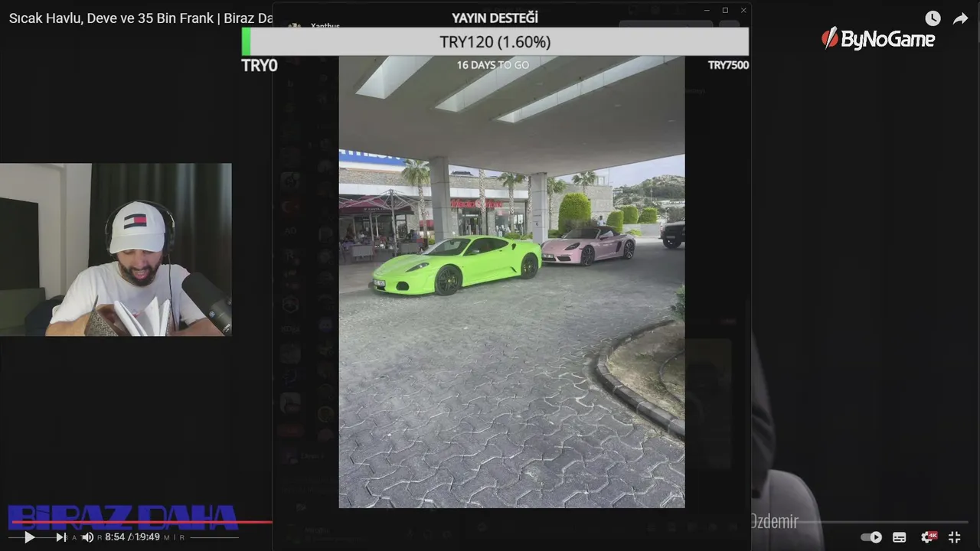The image size is (980, 551).
Task: Mute the video volume
Action: 88,537
